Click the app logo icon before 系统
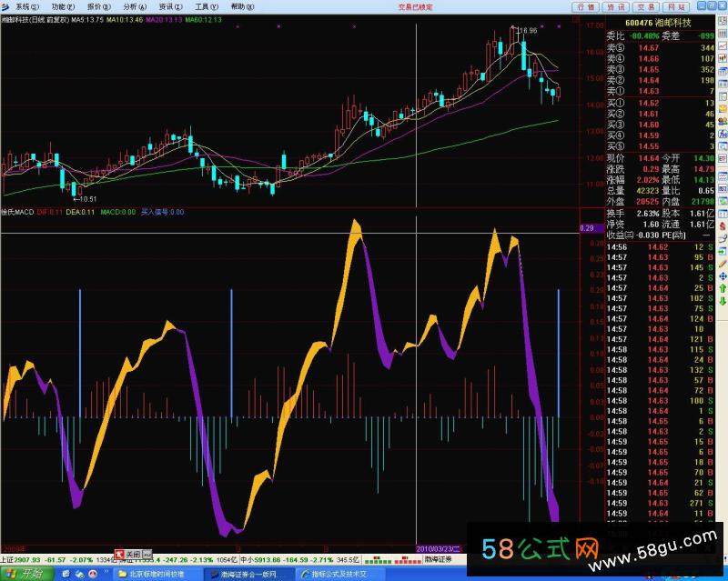This screenshot has width=728, height=581. coord(5,7)
